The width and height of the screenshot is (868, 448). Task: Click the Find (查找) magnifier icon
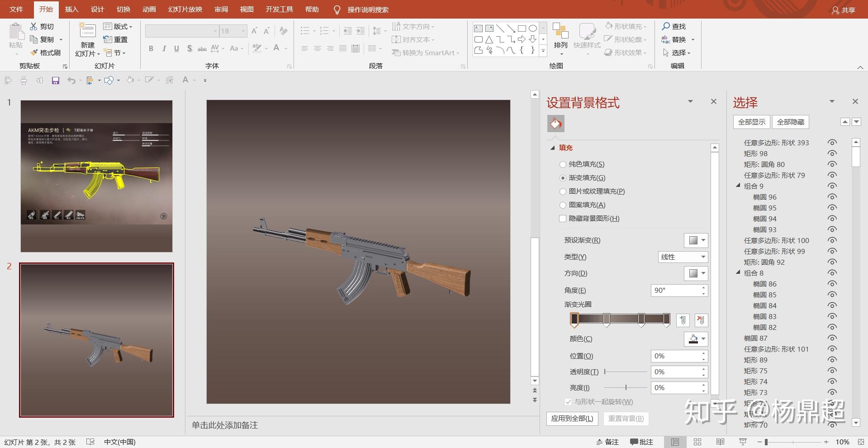(666, 26)
